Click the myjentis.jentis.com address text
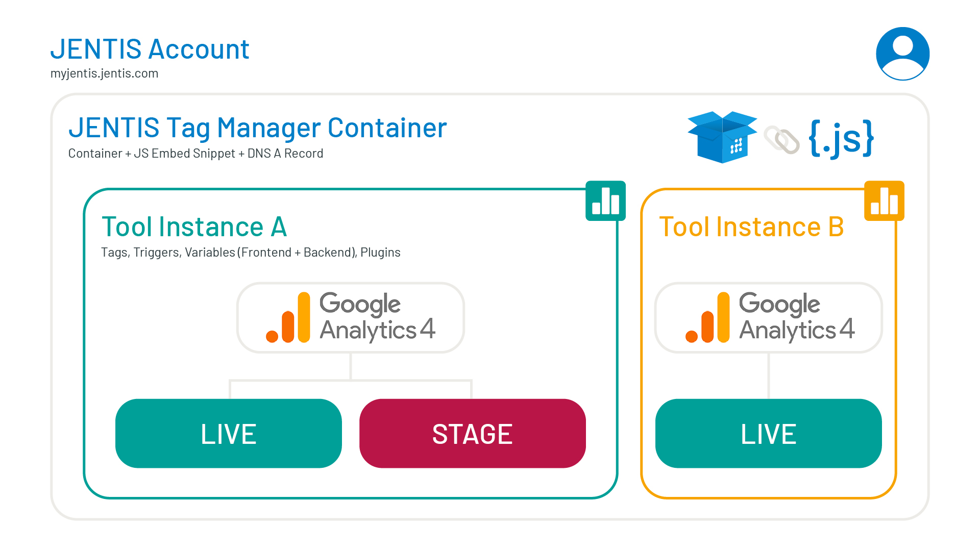The width and height of the screenshot is (980, 551). tap(104, 73)
